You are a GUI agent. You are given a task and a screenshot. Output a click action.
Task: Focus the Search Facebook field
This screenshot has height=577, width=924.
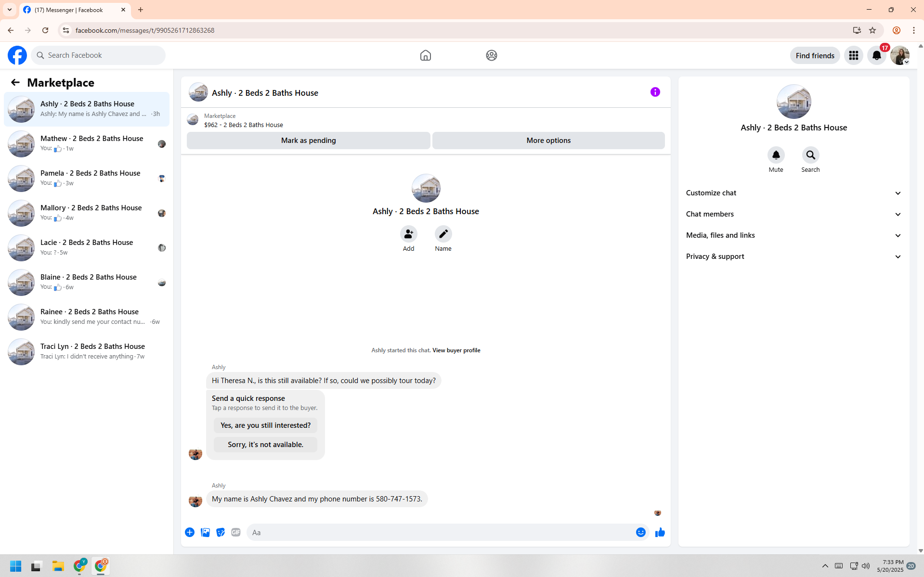point(98,55)
